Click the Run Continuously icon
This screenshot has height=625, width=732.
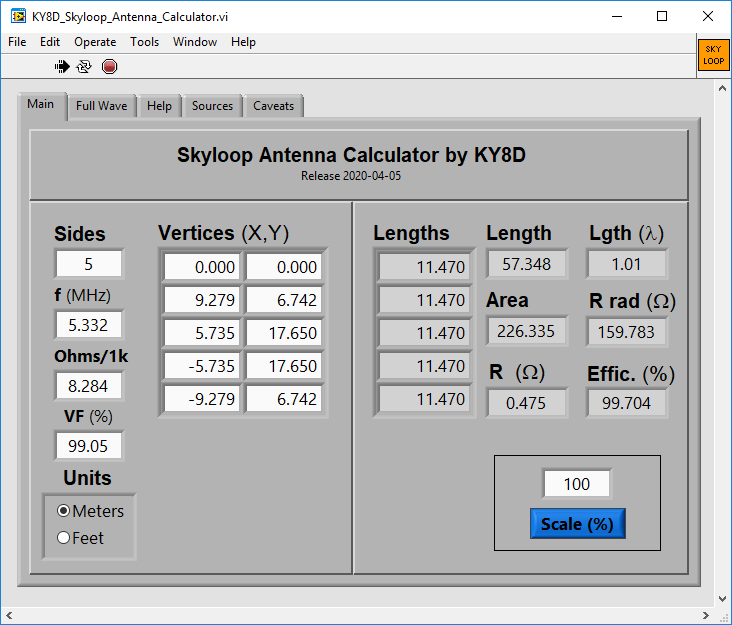coord(84,67)
